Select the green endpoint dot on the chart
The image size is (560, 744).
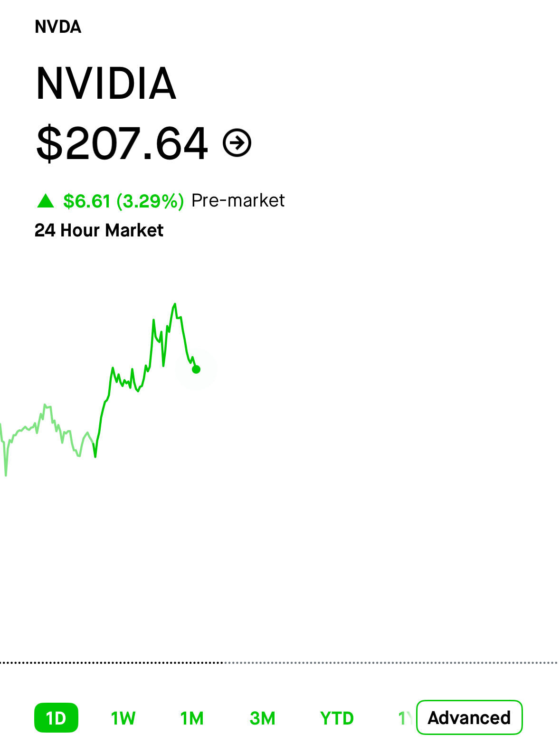tap(195, 369)
